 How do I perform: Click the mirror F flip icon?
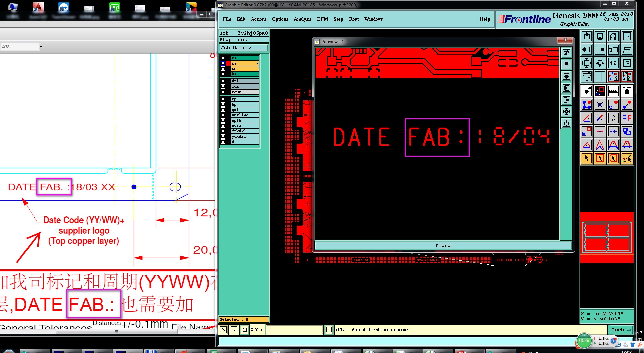coord(627,118)
